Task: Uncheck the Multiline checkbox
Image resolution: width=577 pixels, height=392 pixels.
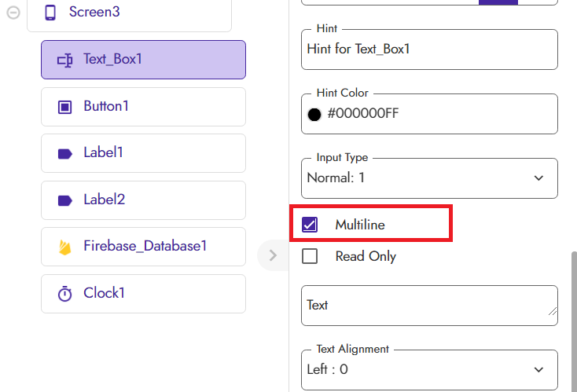Action: [x=310, y=225]
